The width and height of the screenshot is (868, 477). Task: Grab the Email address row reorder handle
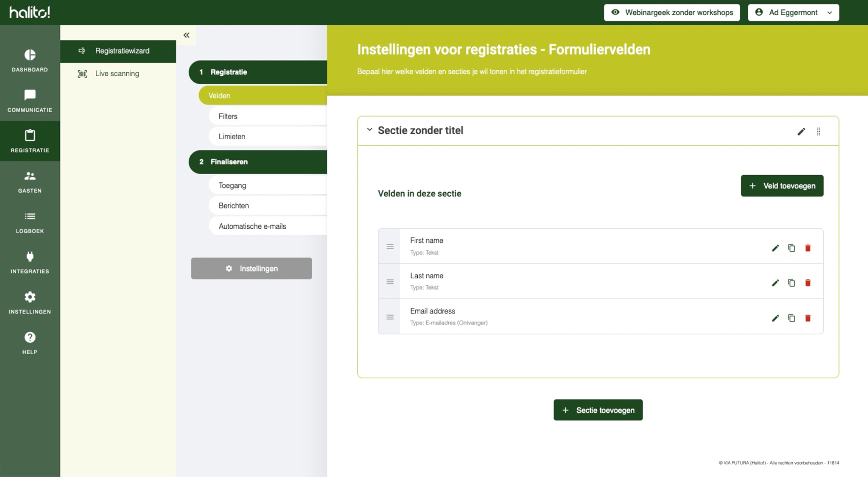tap(390, 317)
